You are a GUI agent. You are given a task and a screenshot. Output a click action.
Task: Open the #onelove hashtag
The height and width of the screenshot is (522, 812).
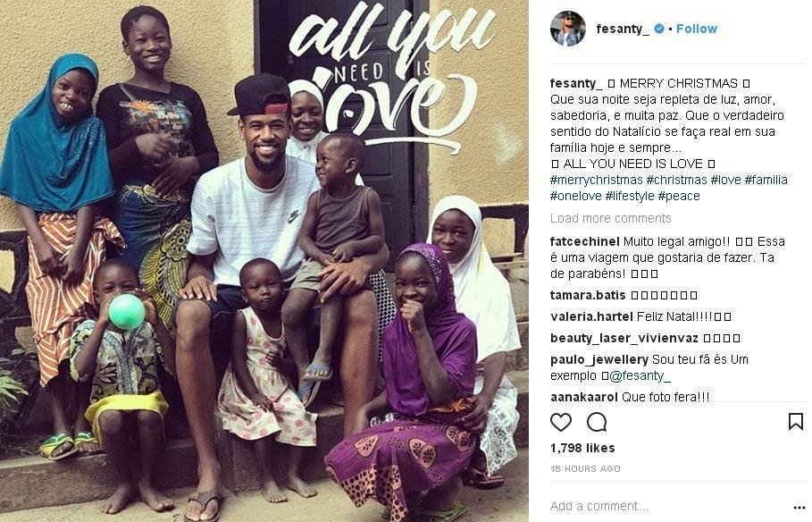(x=575, y=196)
